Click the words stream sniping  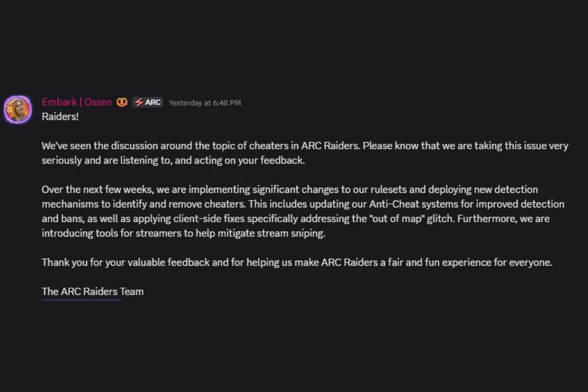coord(291,233)
